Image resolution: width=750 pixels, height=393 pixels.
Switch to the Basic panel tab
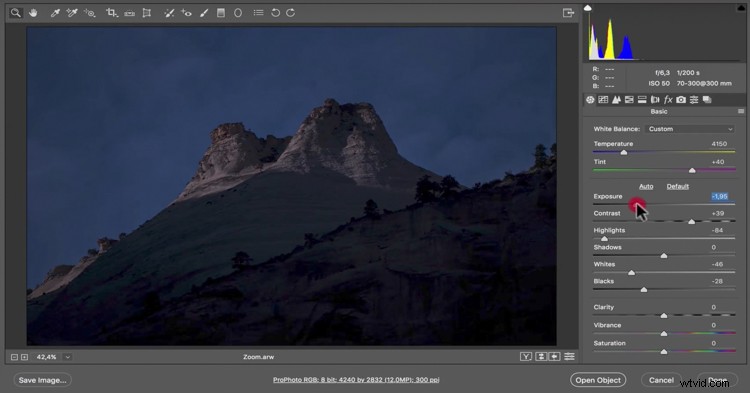(x=590, y=99)
